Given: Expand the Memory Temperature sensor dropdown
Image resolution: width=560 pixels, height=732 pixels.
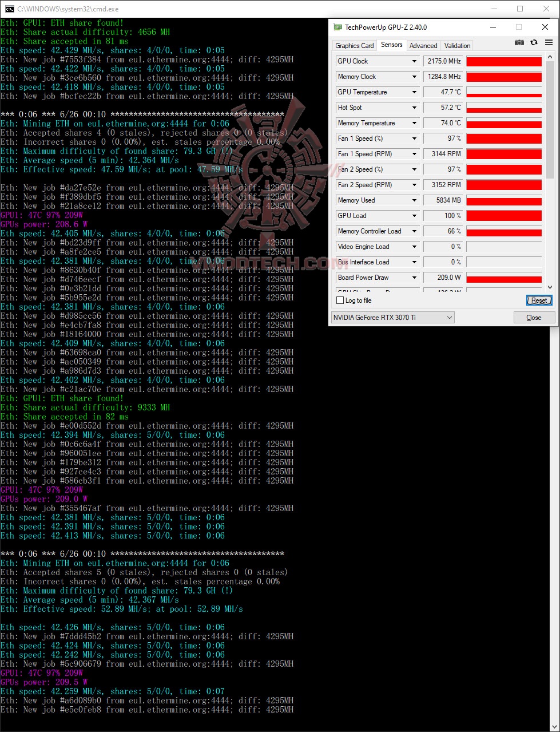Looking at the screenshot, I should point(414,123).
